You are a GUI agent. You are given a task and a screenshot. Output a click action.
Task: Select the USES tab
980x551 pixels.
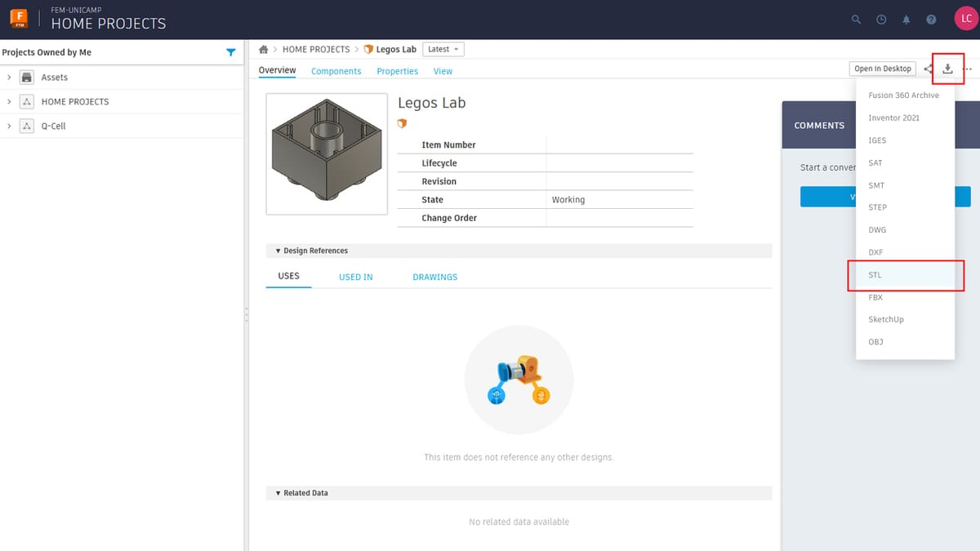(289, 276)
